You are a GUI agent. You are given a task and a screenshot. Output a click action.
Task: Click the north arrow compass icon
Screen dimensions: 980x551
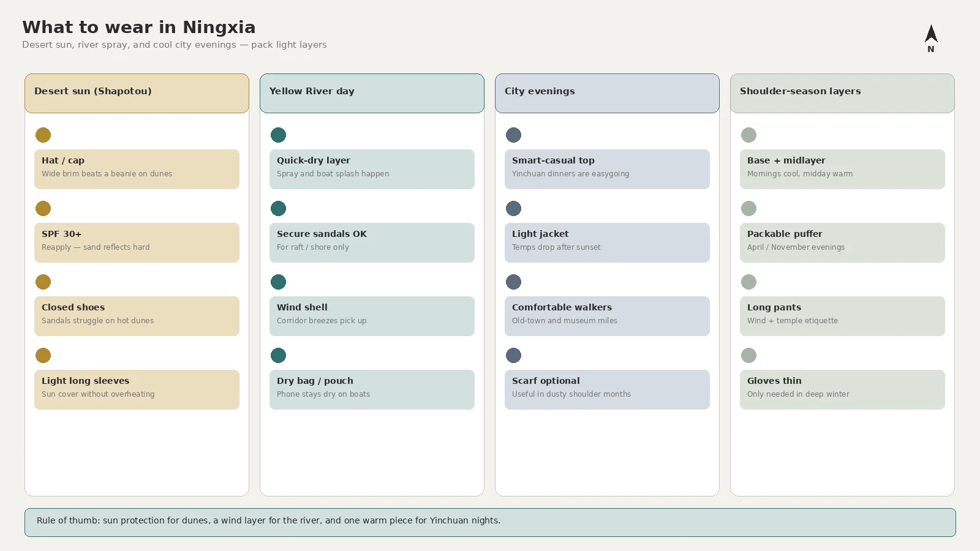coord(931,39)
